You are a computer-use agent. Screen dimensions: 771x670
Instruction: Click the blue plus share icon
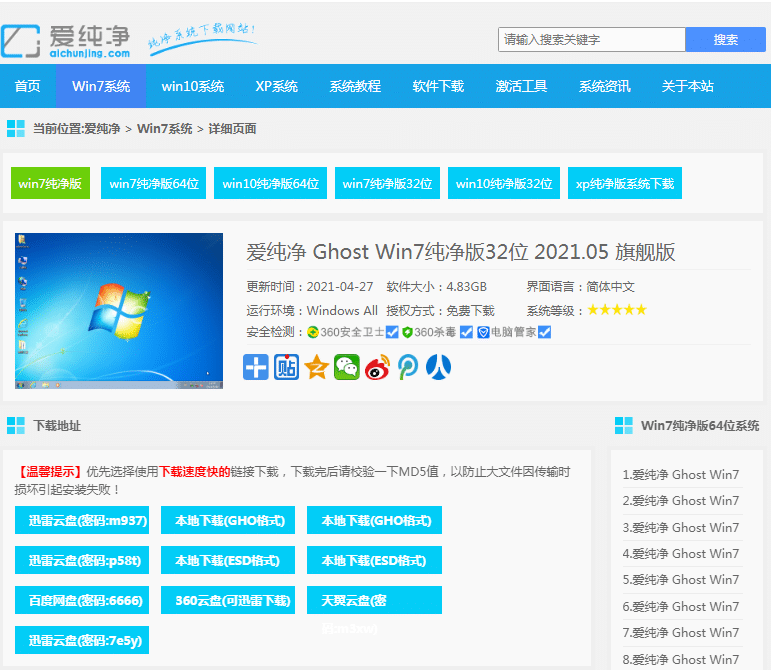[x=256, y=367]
